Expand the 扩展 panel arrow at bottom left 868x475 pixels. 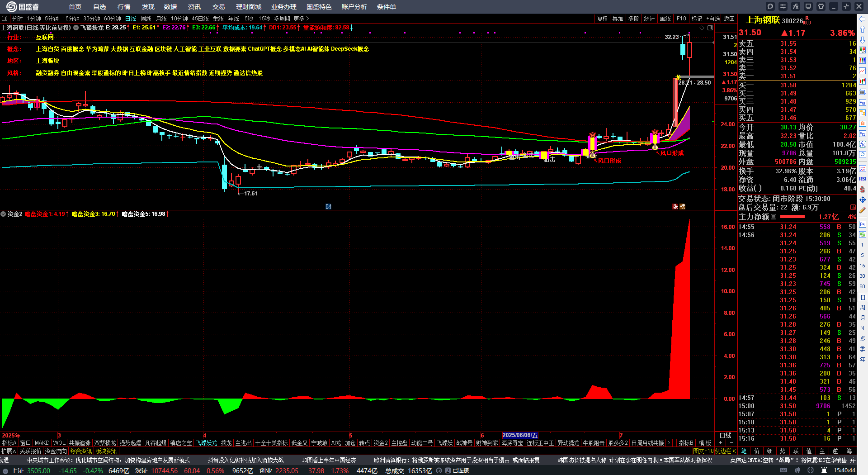tap(9, 451)
